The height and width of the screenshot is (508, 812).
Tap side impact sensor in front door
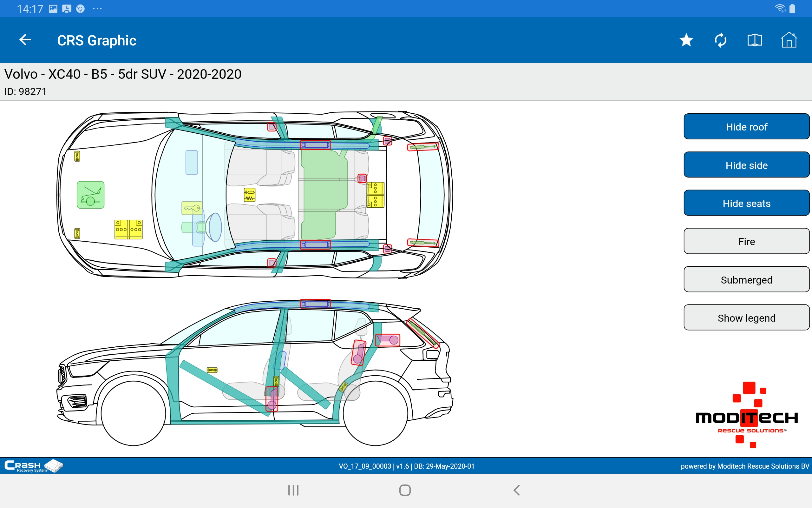click(x=212, y=370)
